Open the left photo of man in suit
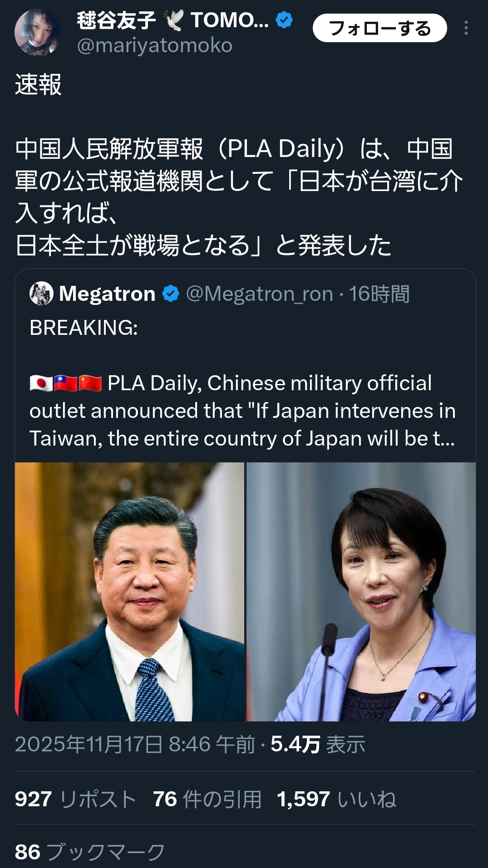 click(x=130, y=592)
